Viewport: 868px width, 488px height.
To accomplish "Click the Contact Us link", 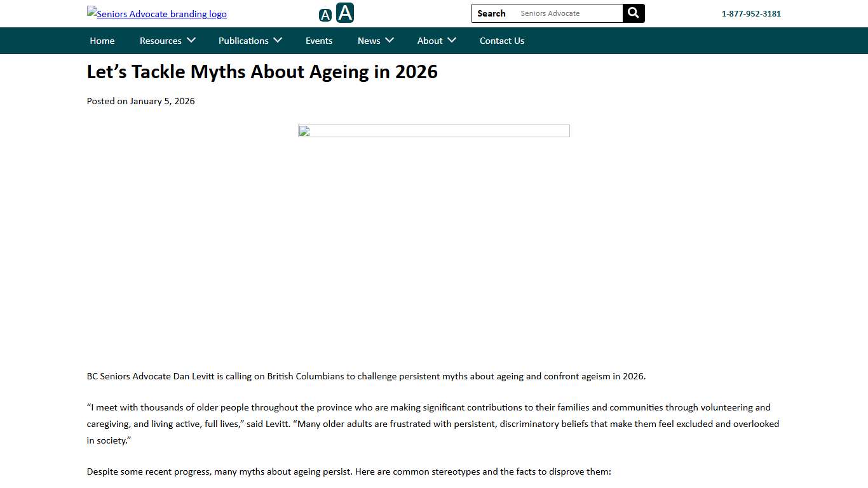I will click(x=502, y=40).
